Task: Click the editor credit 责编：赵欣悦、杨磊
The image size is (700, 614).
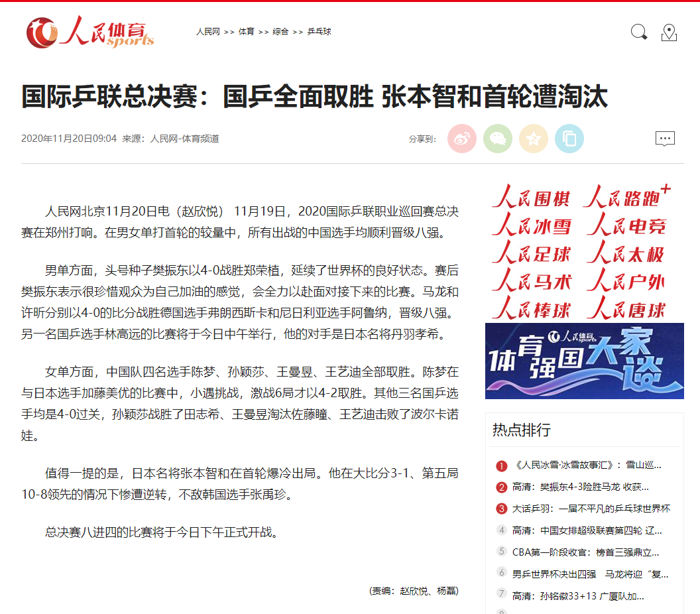Action: (414, 591)
